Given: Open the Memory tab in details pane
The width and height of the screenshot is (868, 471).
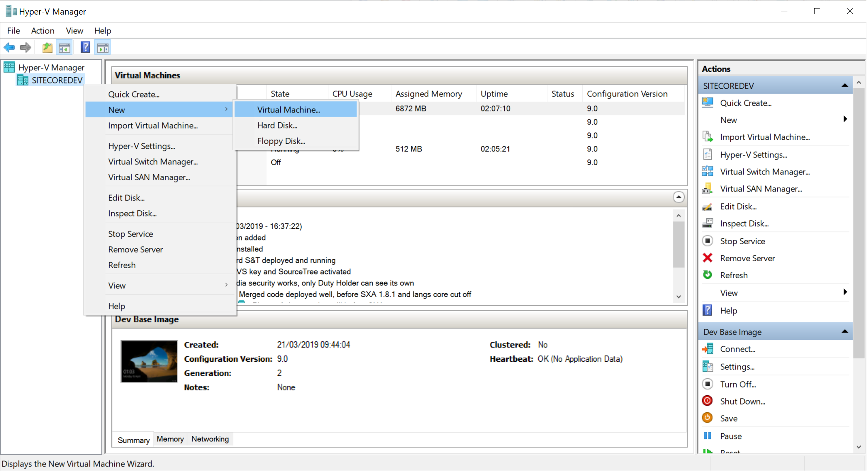Looking at the screenshot, I should (x=170, y=439).
